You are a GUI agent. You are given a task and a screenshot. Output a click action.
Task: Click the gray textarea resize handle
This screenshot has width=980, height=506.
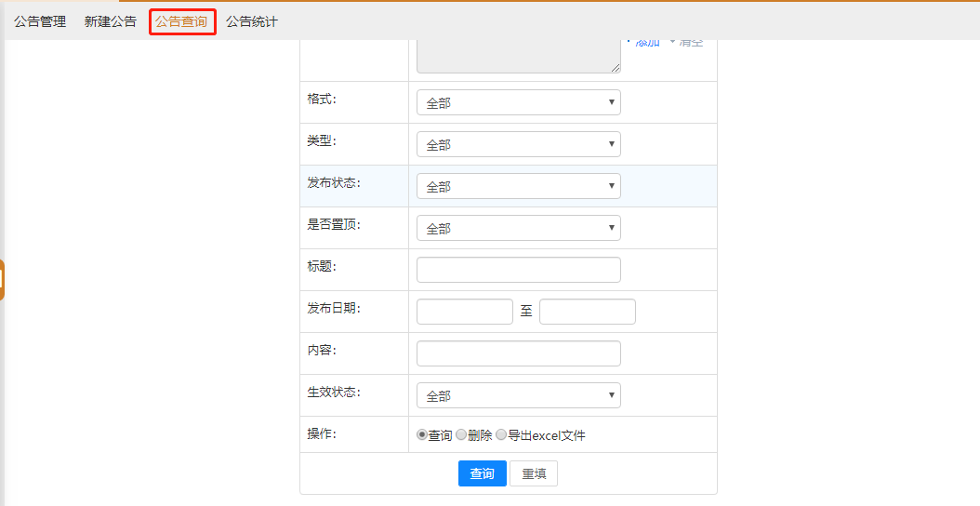[x=616, y=68]
